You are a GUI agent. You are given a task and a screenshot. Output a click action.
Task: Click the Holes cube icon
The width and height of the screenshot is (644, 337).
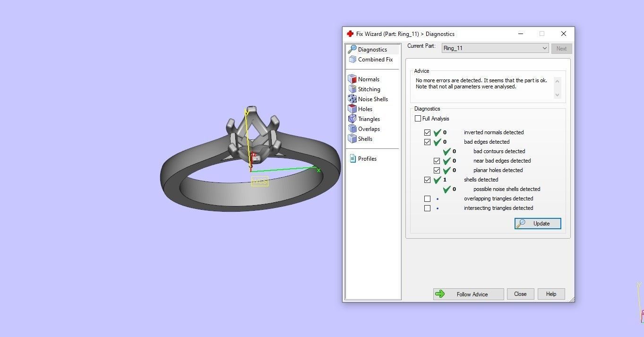[352, 109]
